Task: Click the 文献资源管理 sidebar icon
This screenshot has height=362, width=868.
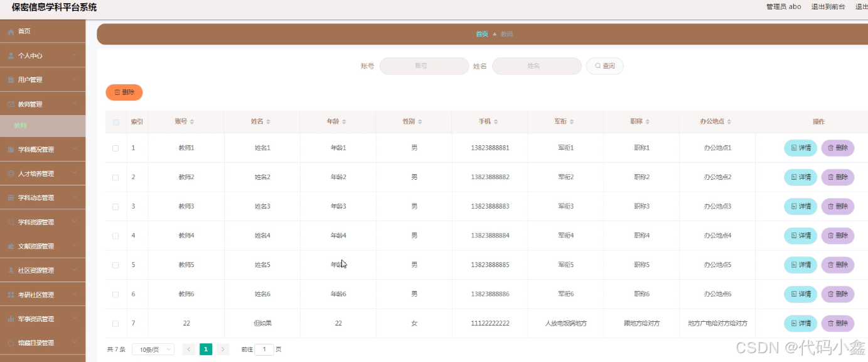Action: 11,246
